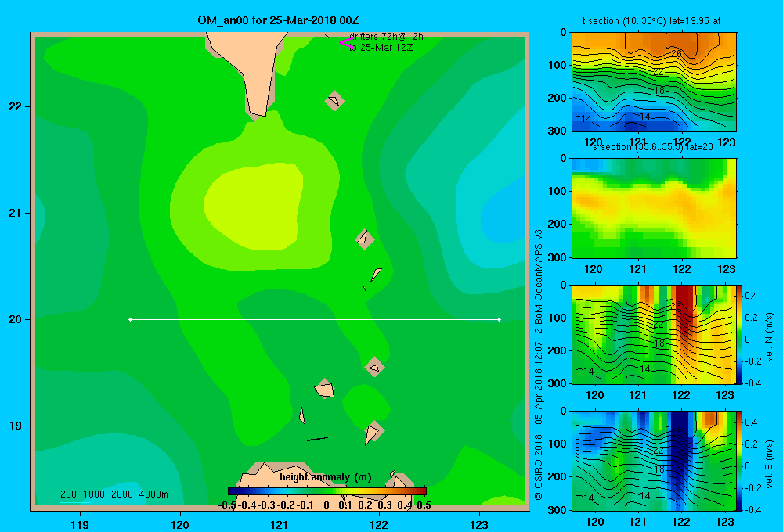Viewport: 783px width, 532px height.
Task: Open the temperature section panel
Action: point(654,82)
